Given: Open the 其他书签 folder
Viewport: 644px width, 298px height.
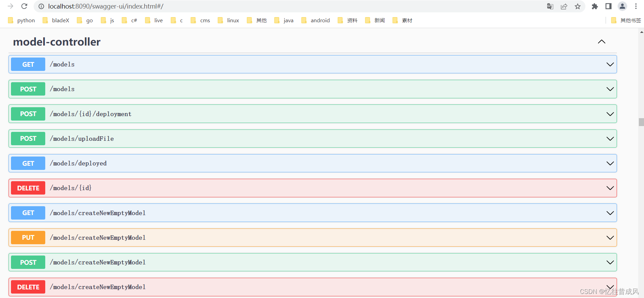Looking at the screenshot, I should [626, 20].
